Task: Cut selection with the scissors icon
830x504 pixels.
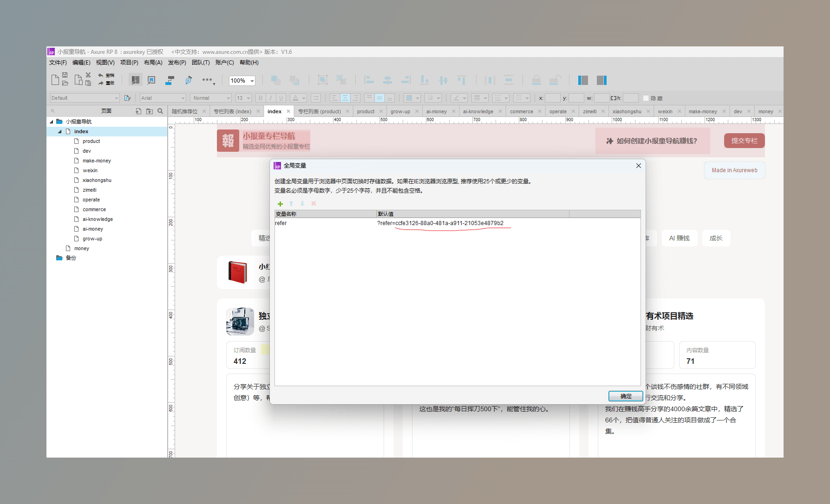Action: point(88,75)
